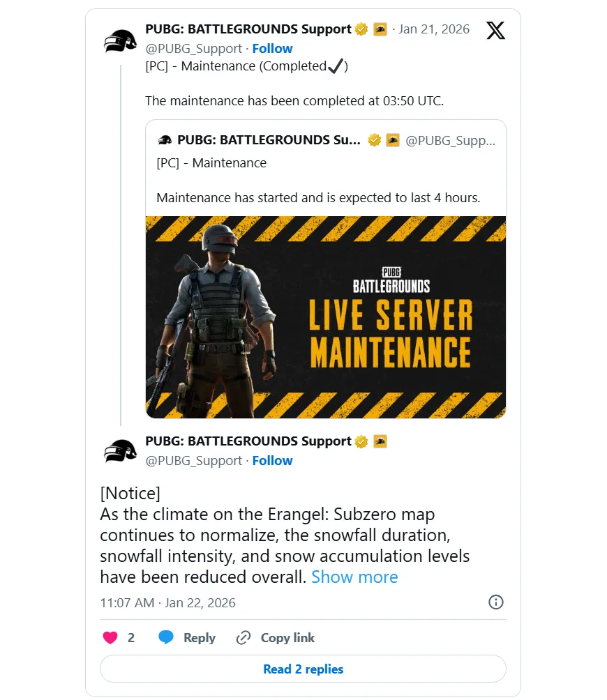607x700 pixels.
Task: Click the 11:07 AM Jan 22 timestamp
Action: pyautogui.click(x=167, y=602)
